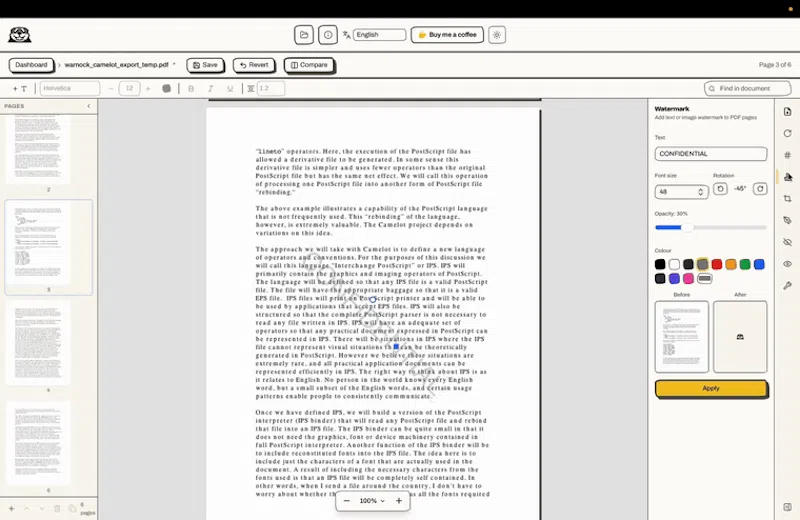Viewport: 800px width, 520px height.
Task: Click the panda app logo
Action: [20, 35]
